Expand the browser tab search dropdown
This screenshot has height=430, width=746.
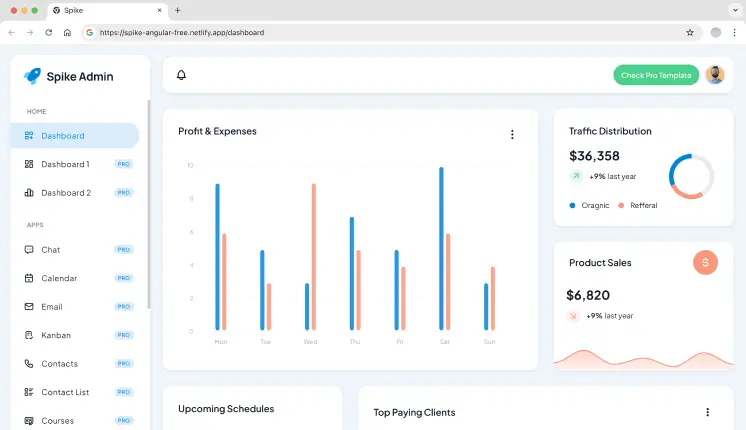[735, 10]
